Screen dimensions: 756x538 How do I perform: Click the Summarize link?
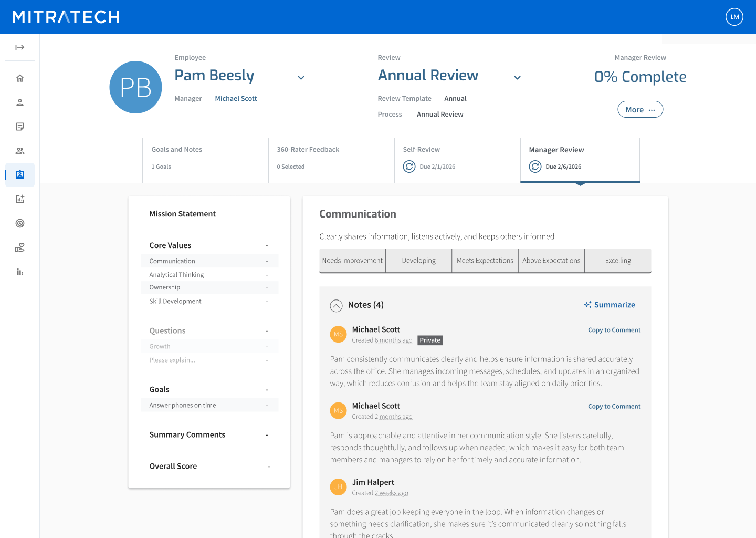point(614,305)
